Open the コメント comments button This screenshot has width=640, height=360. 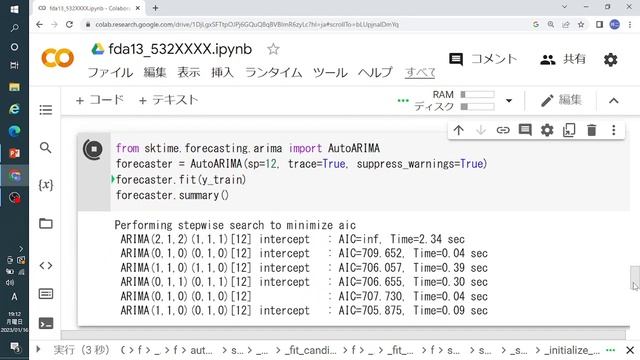coord(483,59)
